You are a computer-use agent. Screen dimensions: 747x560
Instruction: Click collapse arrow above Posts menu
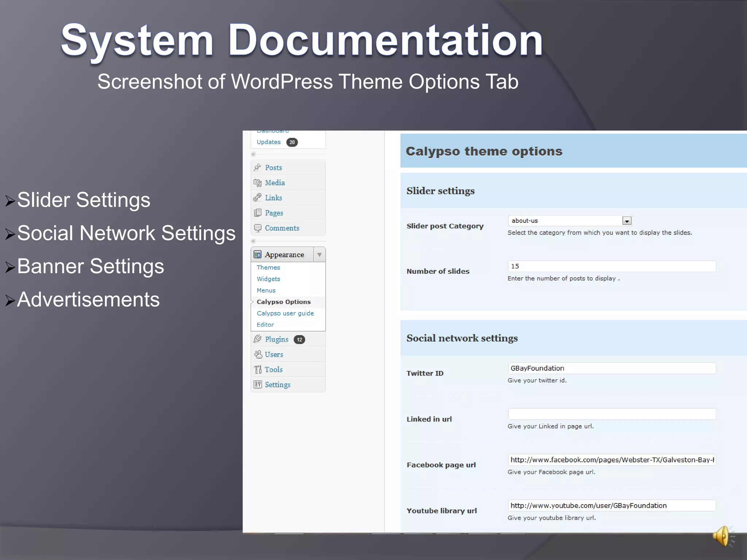[x=253, y=154]
